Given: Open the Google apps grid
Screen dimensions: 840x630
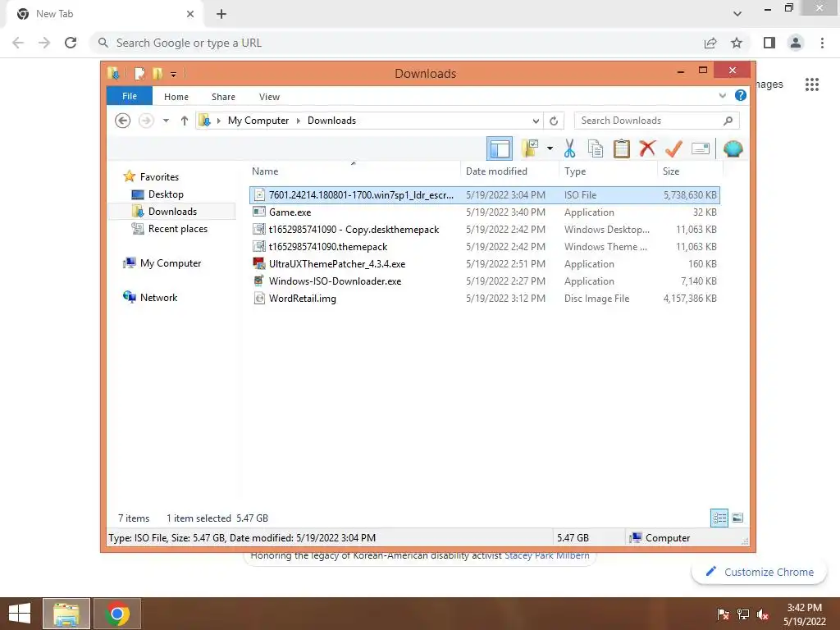Looking at the screenshot, I should click(811, 84).
